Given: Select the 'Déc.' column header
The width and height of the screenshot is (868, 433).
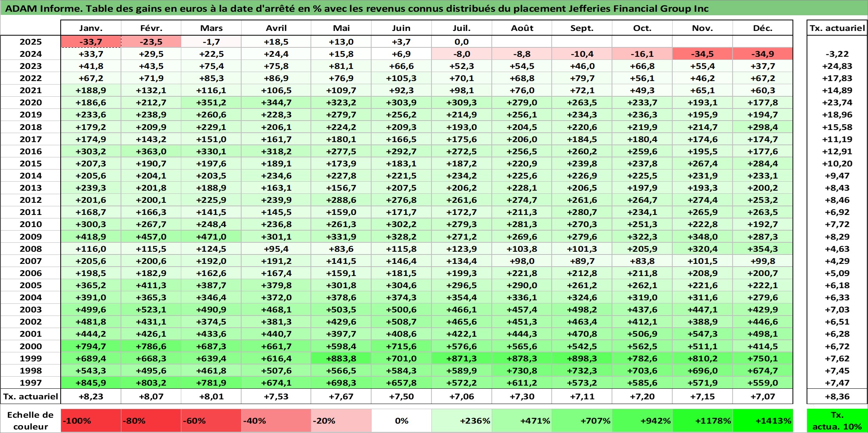Looking at the screenshot, I should click(763, 28).
